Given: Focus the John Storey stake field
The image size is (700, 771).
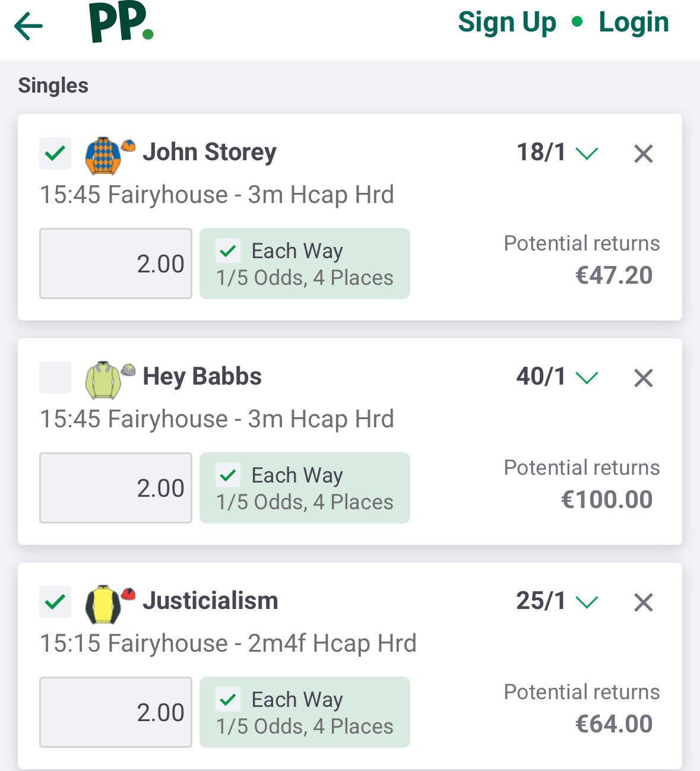Looking at the screenshot, I should coord(116,264).
